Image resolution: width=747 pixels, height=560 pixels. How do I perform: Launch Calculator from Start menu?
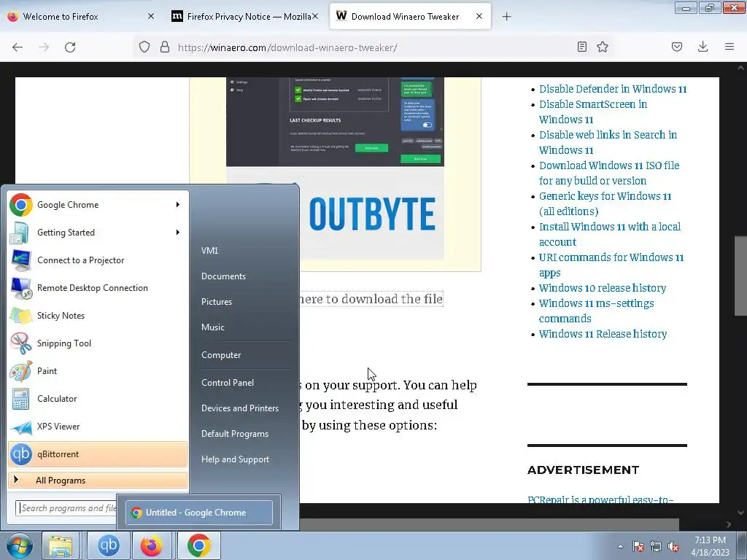pos(98,399)
